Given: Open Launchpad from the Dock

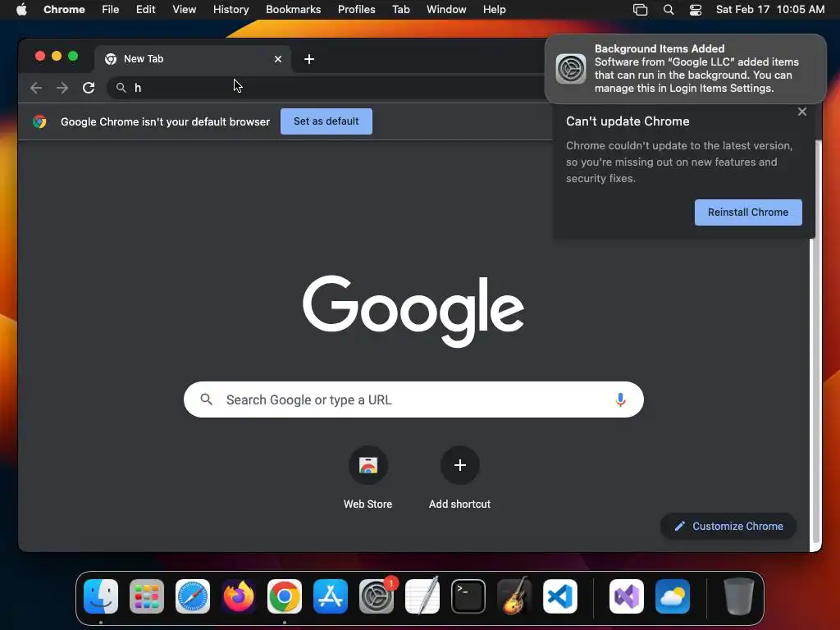Looking at the screenshot, I should 147,596.
